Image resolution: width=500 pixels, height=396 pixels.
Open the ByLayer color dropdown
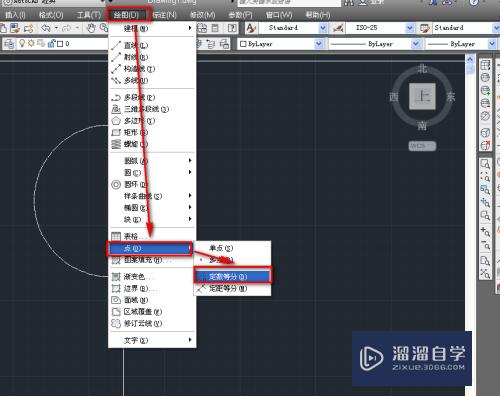tap(319, 44)
